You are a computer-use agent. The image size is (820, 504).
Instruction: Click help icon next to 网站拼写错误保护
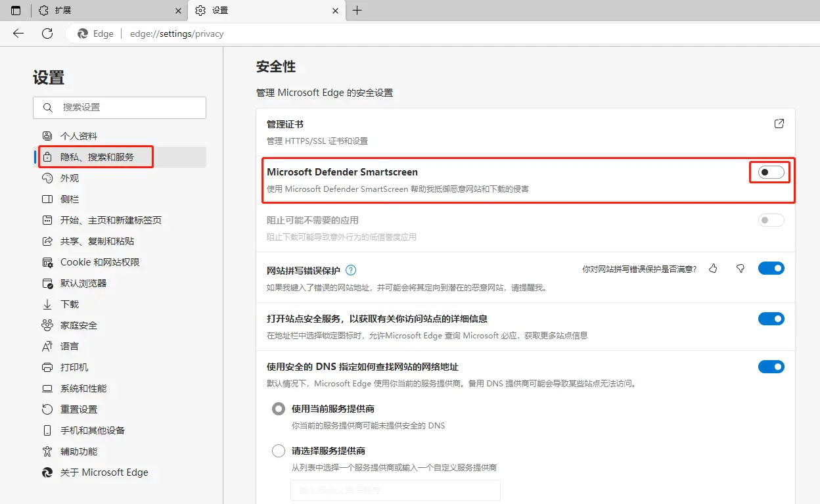tap(351, 270)
